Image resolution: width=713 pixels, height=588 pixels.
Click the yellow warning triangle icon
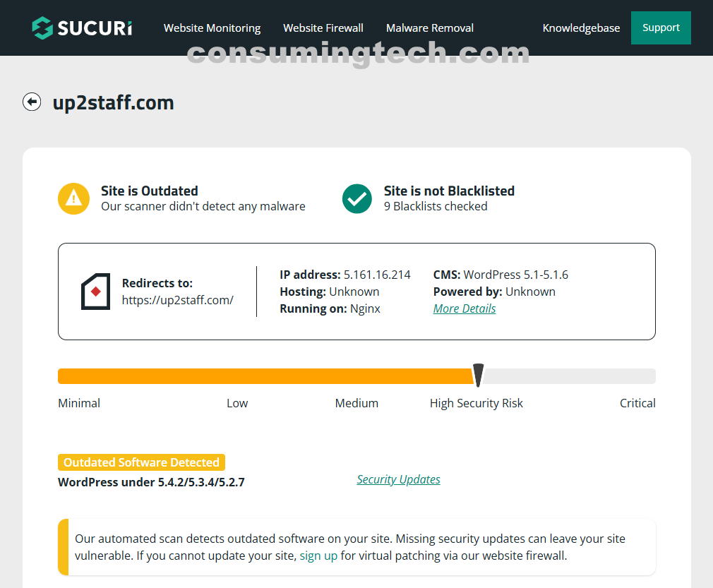coord(73,198)
